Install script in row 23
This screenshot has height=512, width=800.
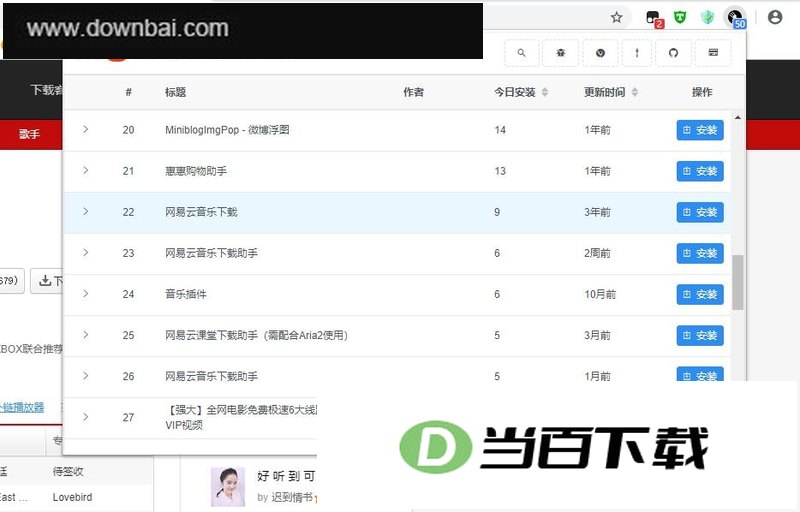pos(700,253)
